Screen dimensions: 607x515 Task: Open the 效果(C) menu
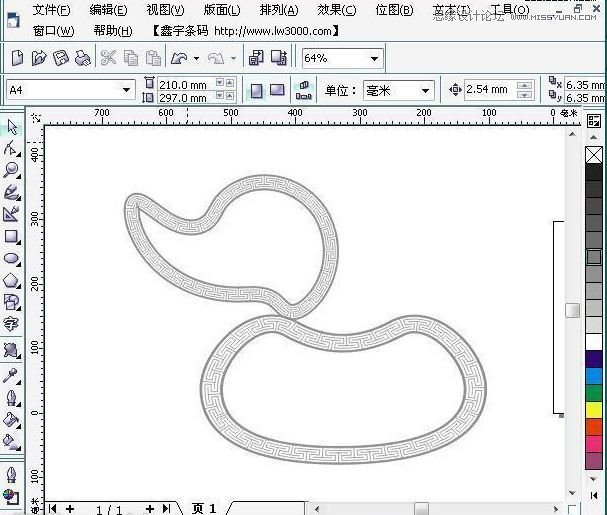point(336,10)
